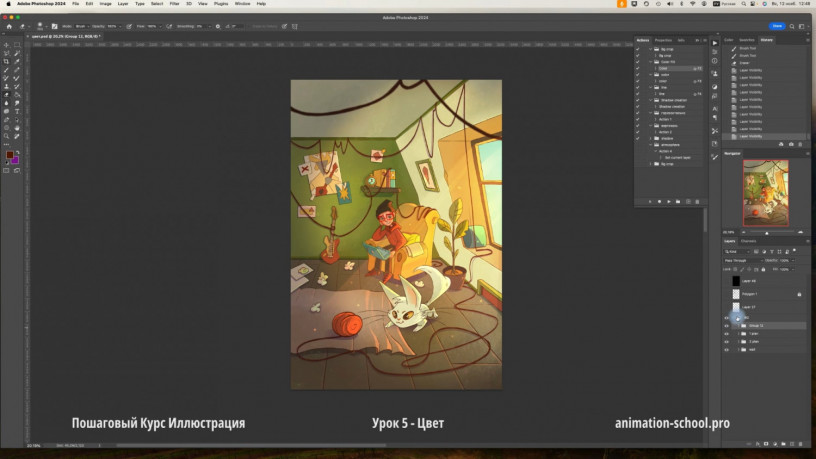Open the layer filter Kind dropdown
This screenshot has width=816, height=459.
coord(736,252)
